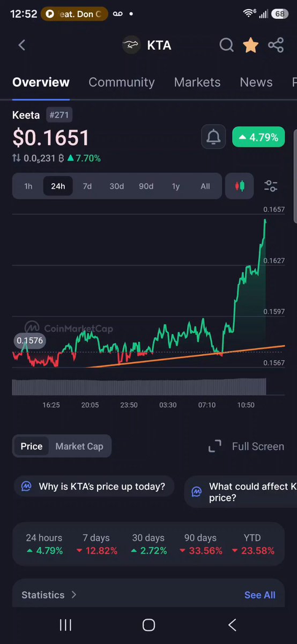Select the 7d chart timeframe
This screenshot has height=644, width=297.
(87, 186)
